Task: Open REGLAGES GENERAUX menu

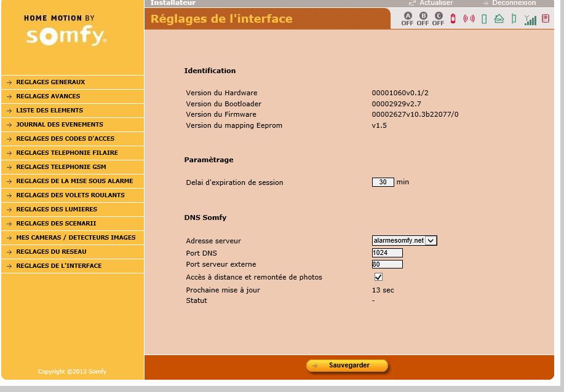Action: (50, 82)
